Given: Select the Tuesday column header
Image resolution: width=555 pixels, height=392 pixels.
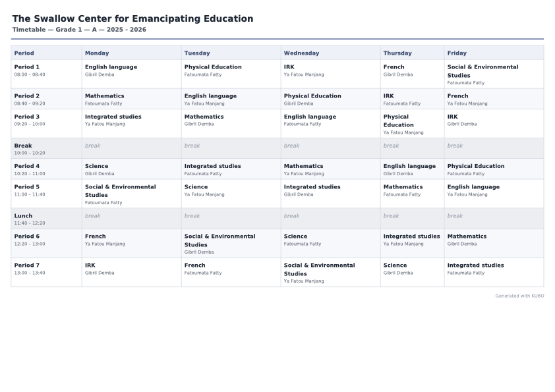Looking at the screenshot, I should [x=231, y=53].
